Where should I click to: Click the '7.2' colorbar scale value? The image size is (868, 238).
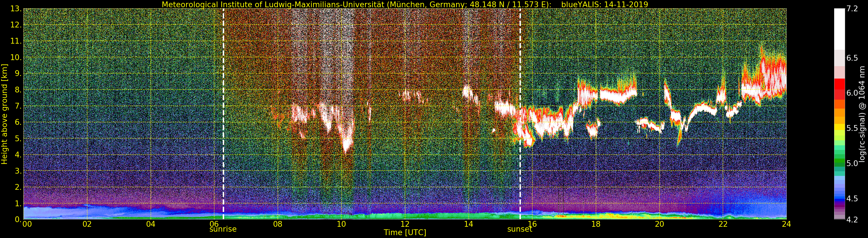(x=852, y=9)
